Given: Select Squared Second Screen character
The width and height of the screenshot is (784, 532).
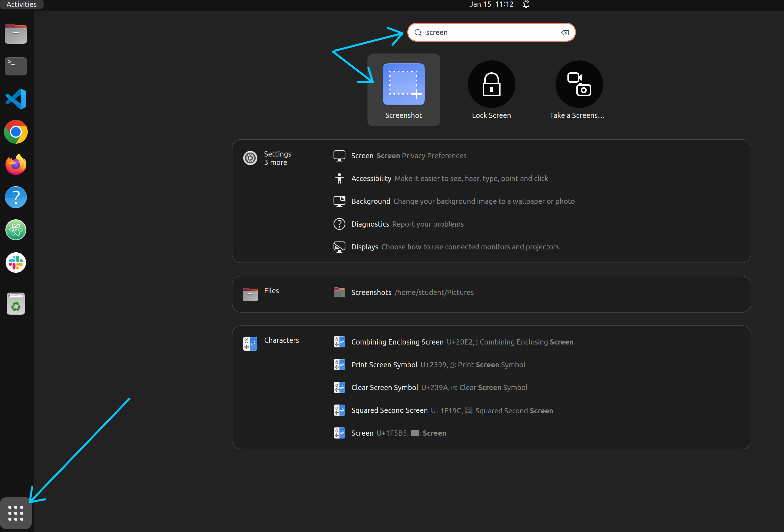Looking at the screenshot, I should click(x=443, y=410).
